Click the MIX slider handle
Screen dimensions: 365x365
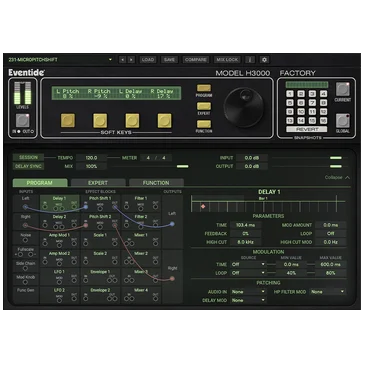point(182,166)
